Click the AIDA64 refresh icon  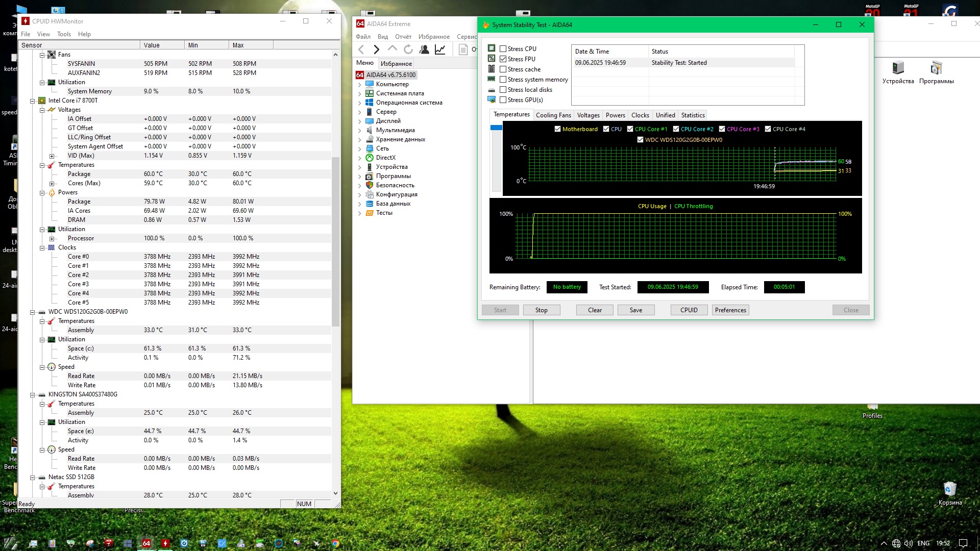408,49
